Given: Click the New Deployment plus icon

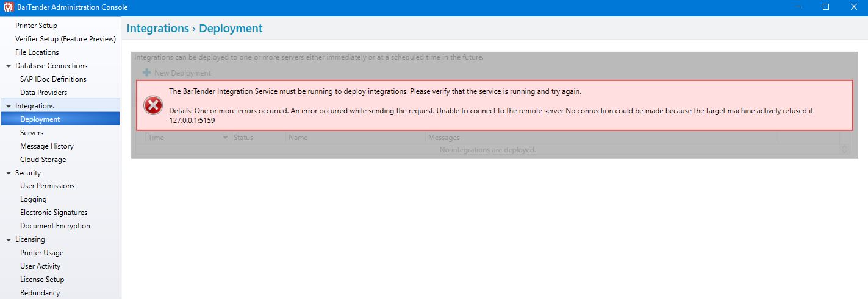Looking at the screenshot, I should click(x=146, y=73).
